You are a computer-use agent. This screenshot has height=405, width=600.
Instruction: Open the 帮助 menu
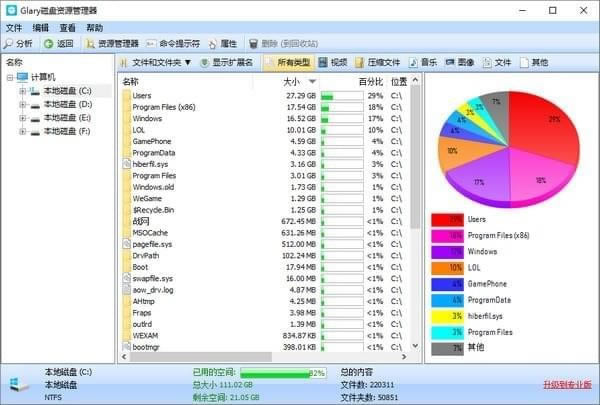pyautogui.click(x=95, y=28)
